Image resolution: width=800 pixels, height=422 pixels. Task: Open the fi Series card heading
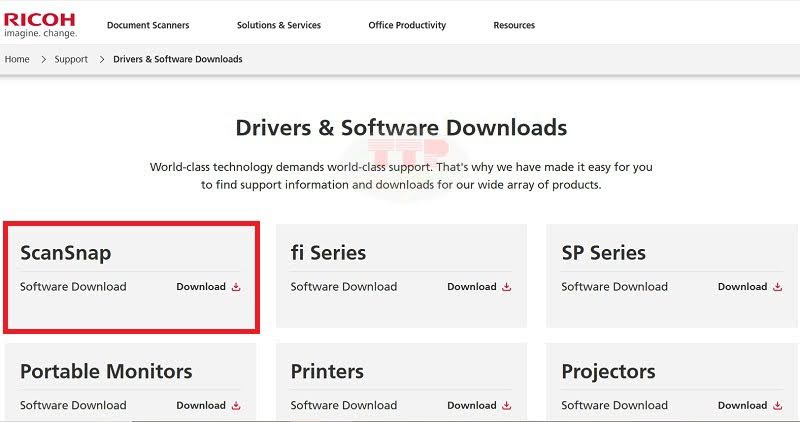pos(328,253)
